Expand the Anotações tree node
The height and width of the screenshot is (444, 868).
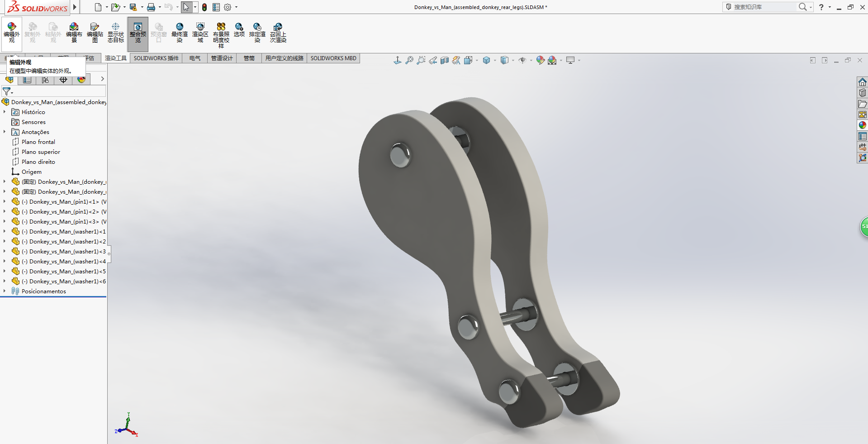click(x=5, y=132)
